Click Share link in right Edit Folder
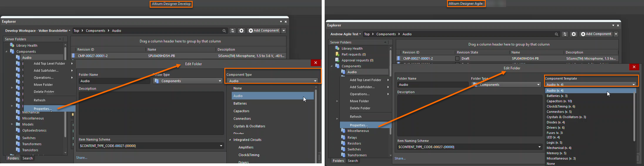 click(x=400, y=158)
